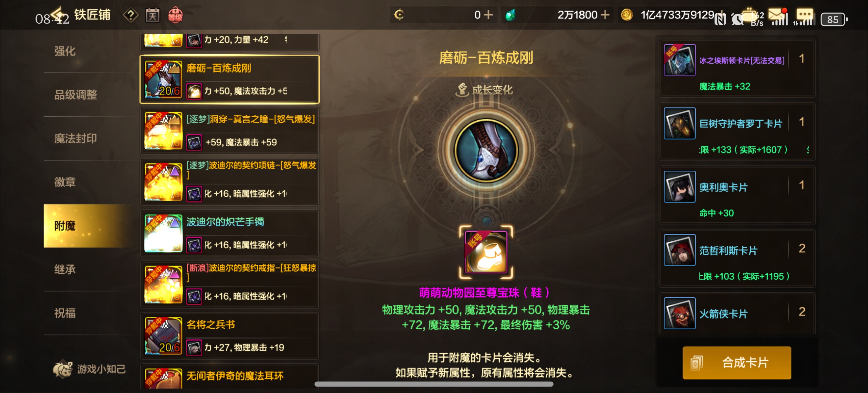Open the question mark help icon
The image size is (868, 393).
coord(131,15)
